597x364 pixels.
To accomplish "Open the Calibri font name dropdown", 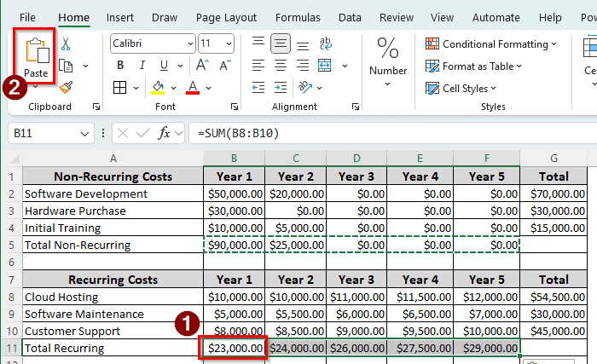I will (x=190, y=43).
